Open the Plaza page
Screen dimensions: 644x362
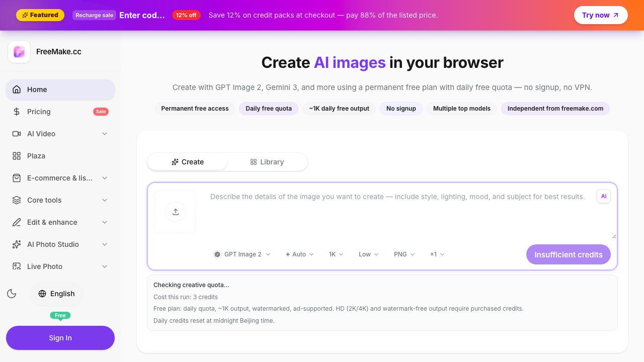60,156
